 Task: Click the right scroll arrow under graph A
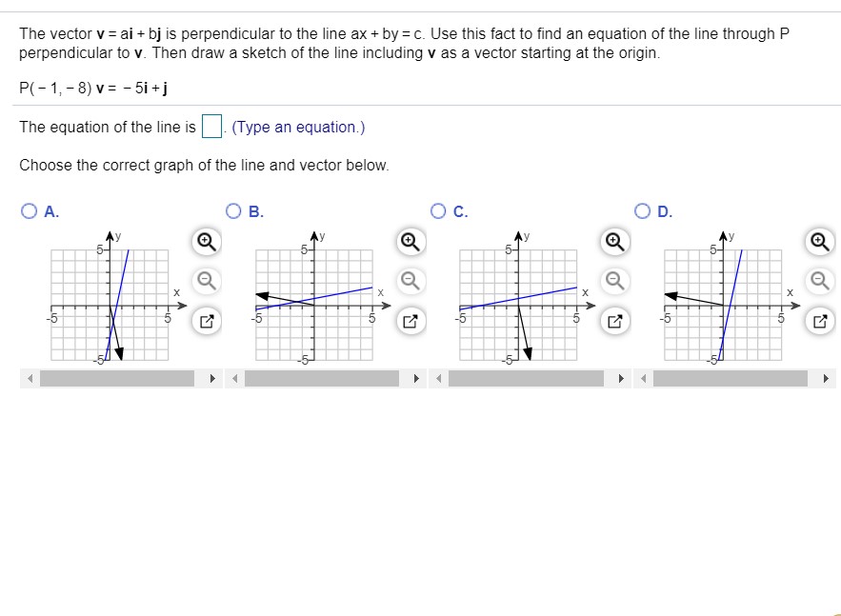[211, 378]
